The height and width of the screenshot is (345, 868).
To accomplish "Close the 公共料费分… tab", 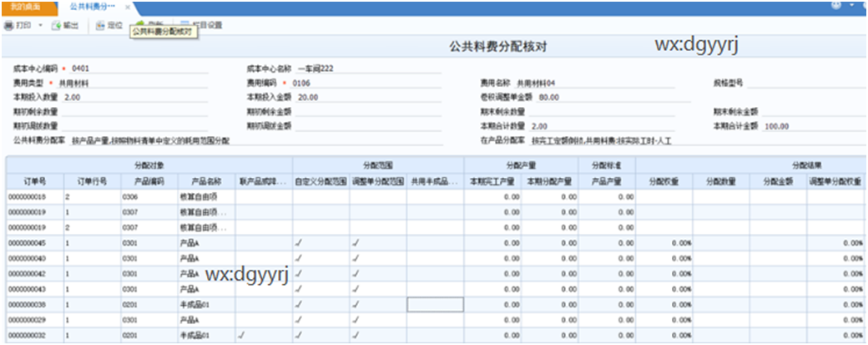I will (128, 8).
